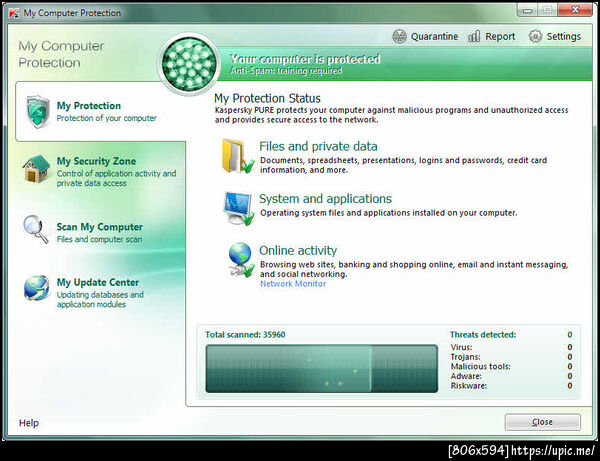Open Scan My Computer section
Viewport: 600px width, 461px height.
(x=100, y=232)
